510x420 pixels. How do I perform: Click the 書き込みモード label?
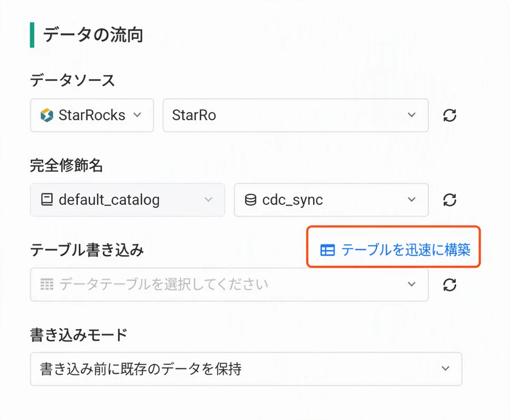click(79, 335)
